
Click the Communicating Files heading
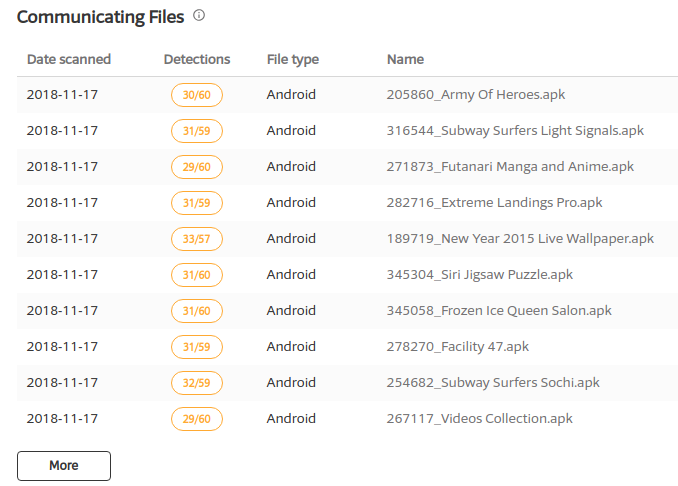[100, 17]
